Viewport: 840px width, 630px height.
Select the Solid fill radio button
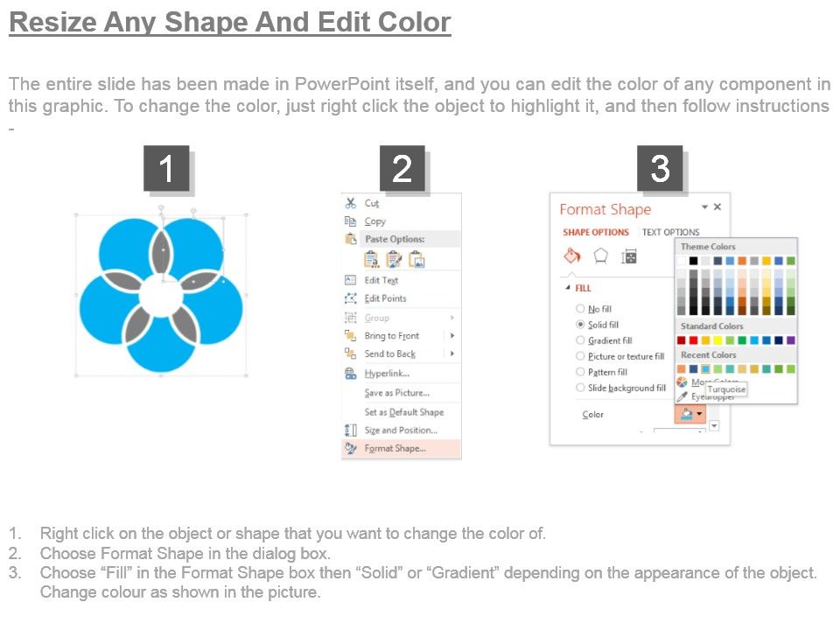[580, 325]
